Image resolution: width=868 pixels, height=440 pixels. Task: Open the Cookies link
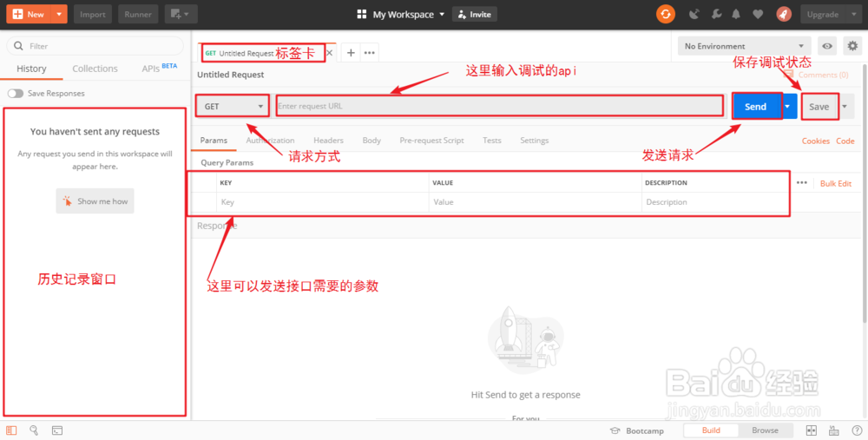pyautogui.click(x=815, y=141)
